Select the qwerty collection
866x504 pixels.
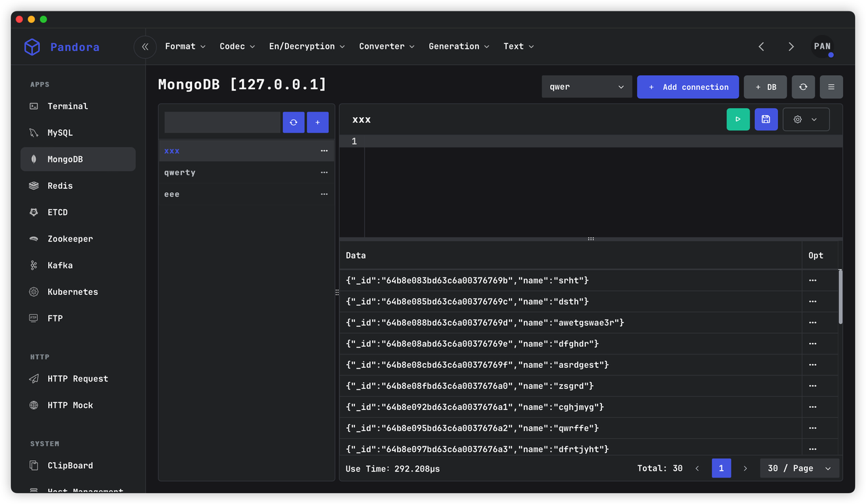click(246, 173)
